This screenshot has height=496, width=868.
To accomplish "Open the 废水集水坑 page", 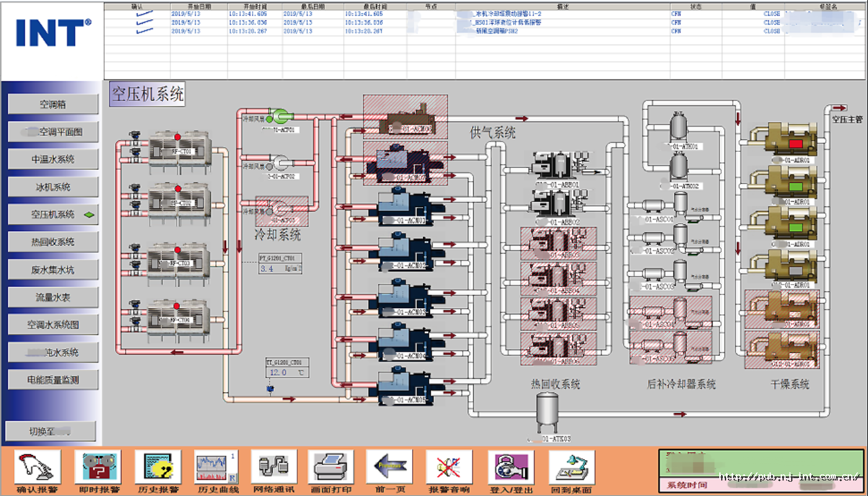I will (53, 270).
